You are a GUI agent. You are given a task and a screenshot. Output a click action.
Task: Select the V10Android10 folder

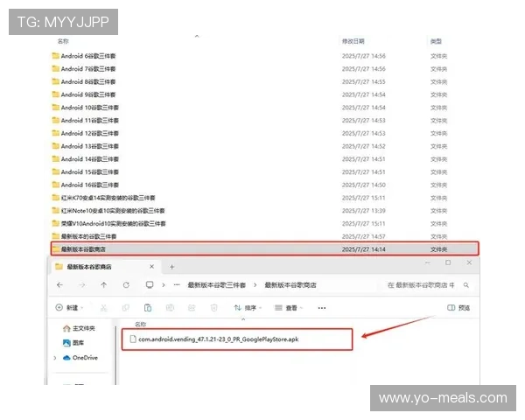point(108,224)
